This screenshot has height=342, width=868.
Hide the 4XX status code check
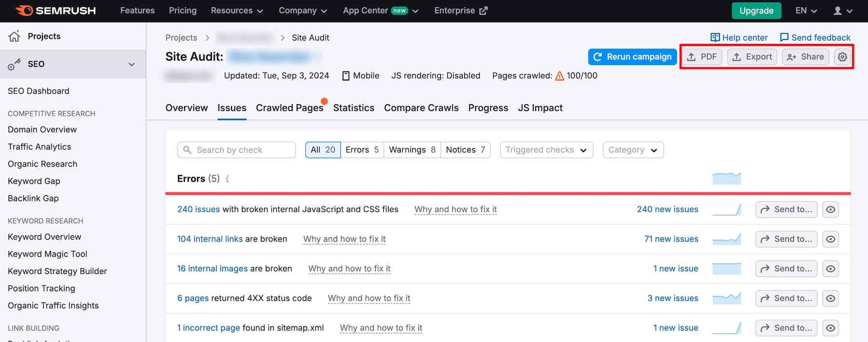[x=830, y=299]
